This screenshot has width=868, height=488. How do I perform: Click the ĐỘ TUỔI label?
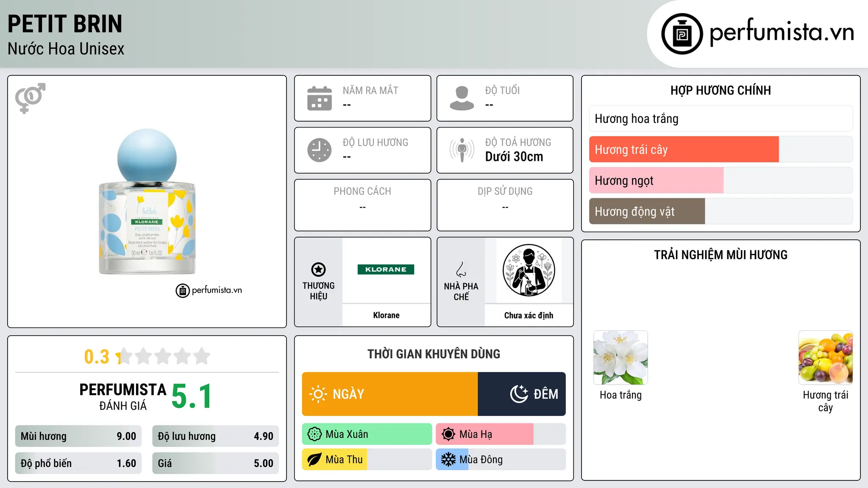(502, 90)
